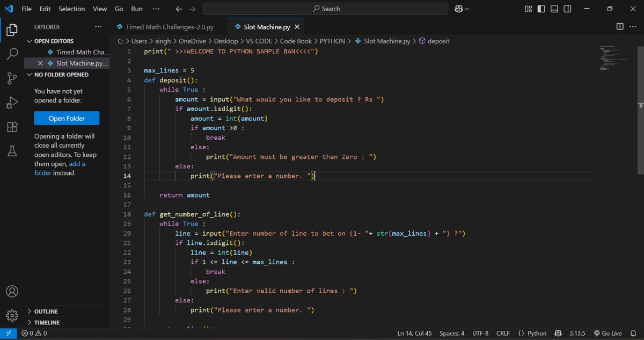Click the PYTHON breadcrumb folder
Viewport: 644px width, 340px height.
tap(332, 41)
